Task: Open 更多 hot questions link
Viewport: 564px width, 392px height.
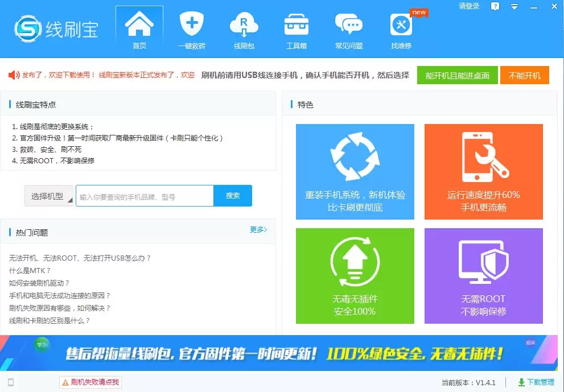Action: (258, 229)
